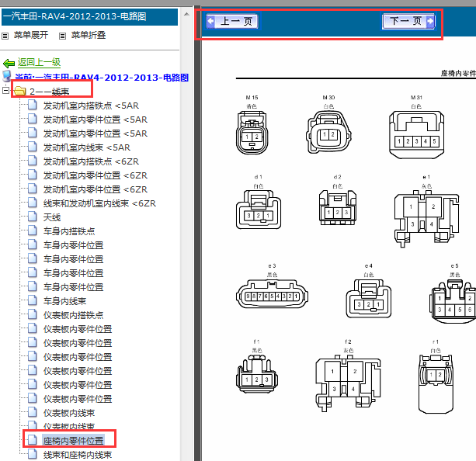Click page icon beside 车身内搭铁点
Screen dimensions: 476x461
pyautogui.click(x=32, y=230)
